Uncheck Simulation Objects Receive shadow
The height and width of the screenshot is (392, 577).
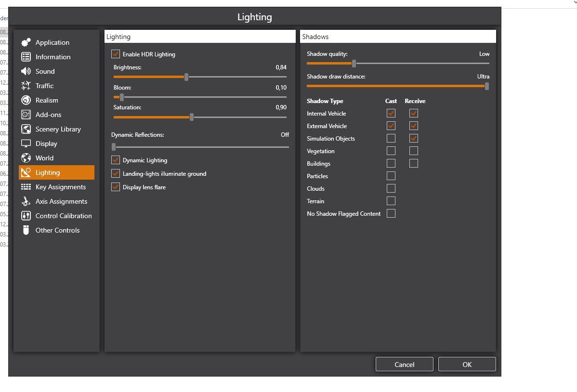(x=414, y=138)
